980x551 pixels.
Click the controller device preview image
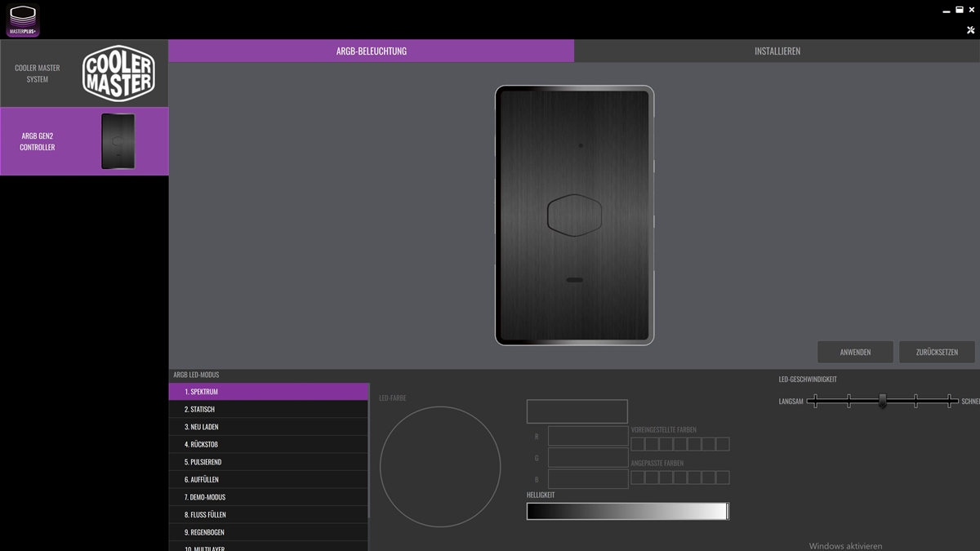pyautogui.click(x=574, y=216)
